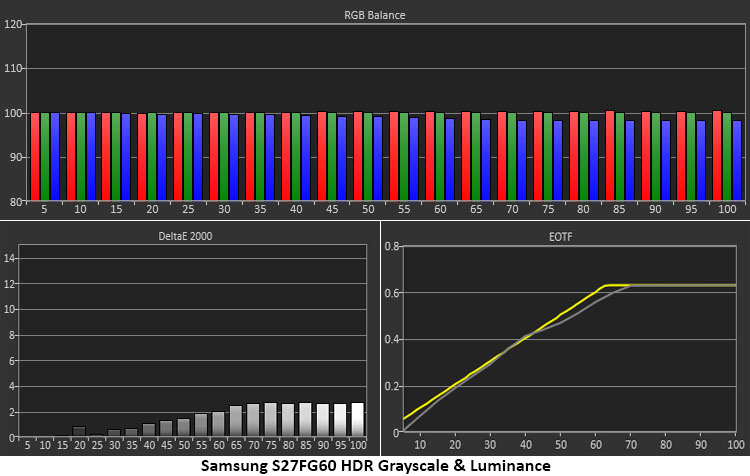Image resolution: width=750 pixels, height=476 pixels.
Task: Select the Samsung S27FG60 HDR Grayscale caption
Action: coord(375,466)
